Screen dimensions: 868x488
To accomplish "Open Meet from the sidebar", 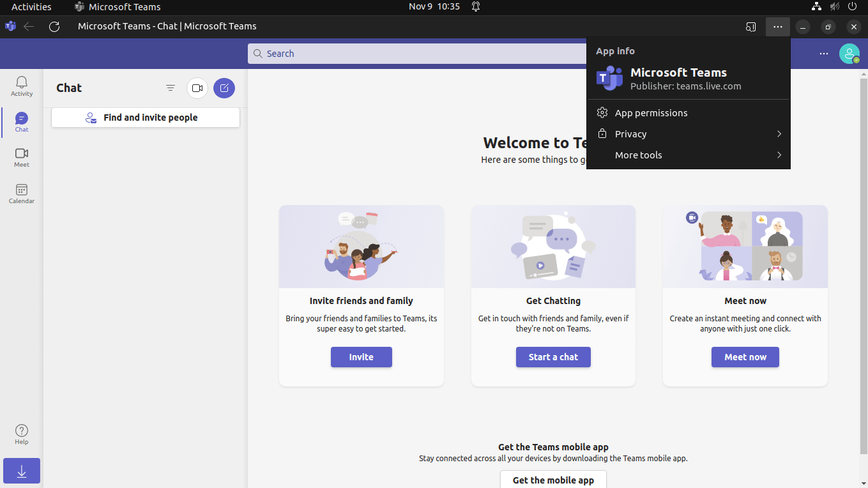I will pos(21,157).
